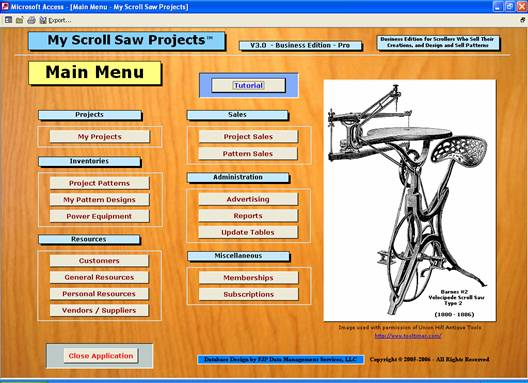Open the Power Equipment inventory
528x383 pixels.
point(100,216)
